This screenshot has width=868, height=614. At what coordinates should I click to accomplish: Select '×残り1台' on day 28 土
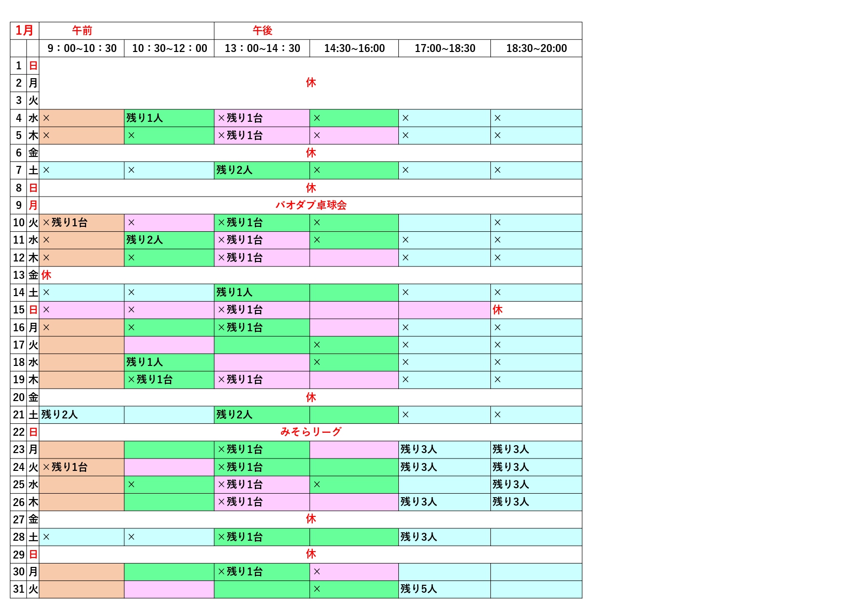click(x=240, y=537)
